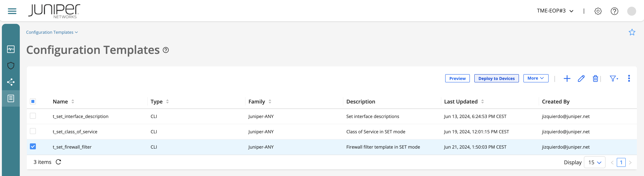Select the Network topology icon in the sidebar
Image resolution: width=644 pixels, height=176 pixels.
tap(11, 82)
